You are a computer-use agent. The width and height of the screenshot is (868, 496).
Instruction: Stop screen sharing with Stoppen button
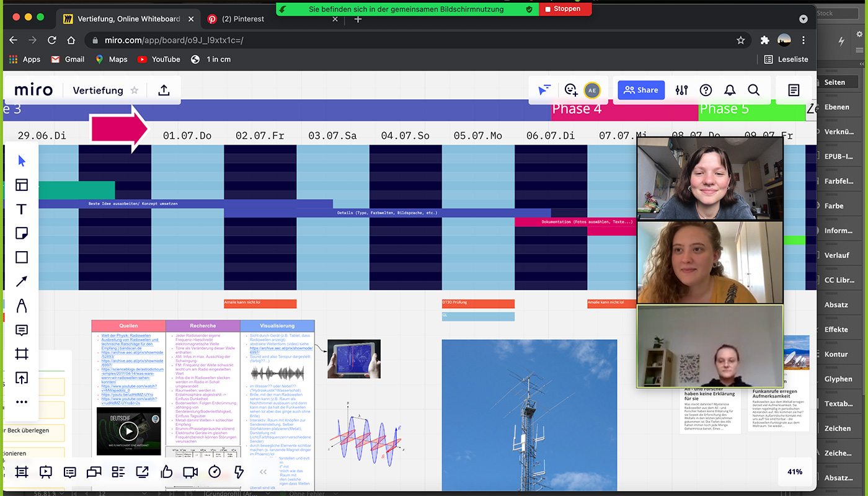tap(565, 9)
